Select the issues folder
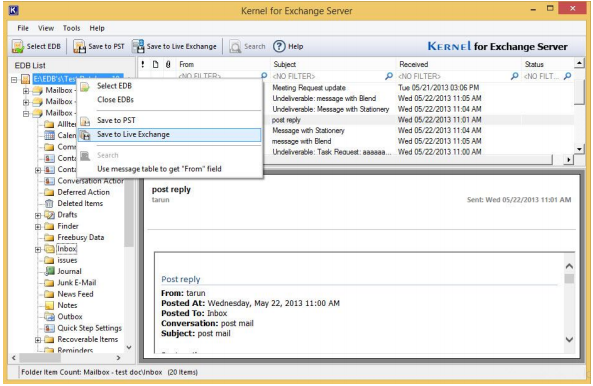The image size is (593, 386). [x=67, y=260]
